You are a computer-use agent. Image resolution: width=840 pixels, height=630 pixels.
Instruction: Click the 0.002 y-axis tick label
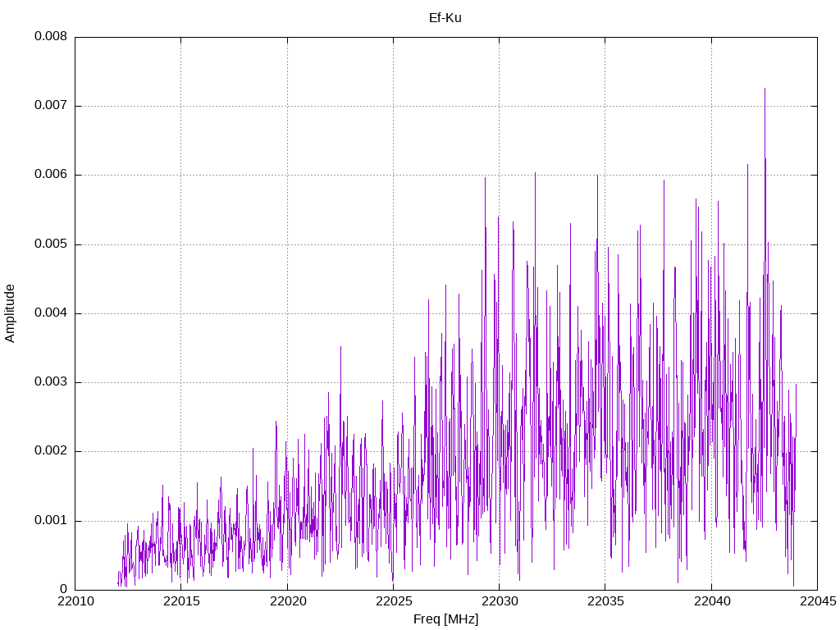point(51,452)
